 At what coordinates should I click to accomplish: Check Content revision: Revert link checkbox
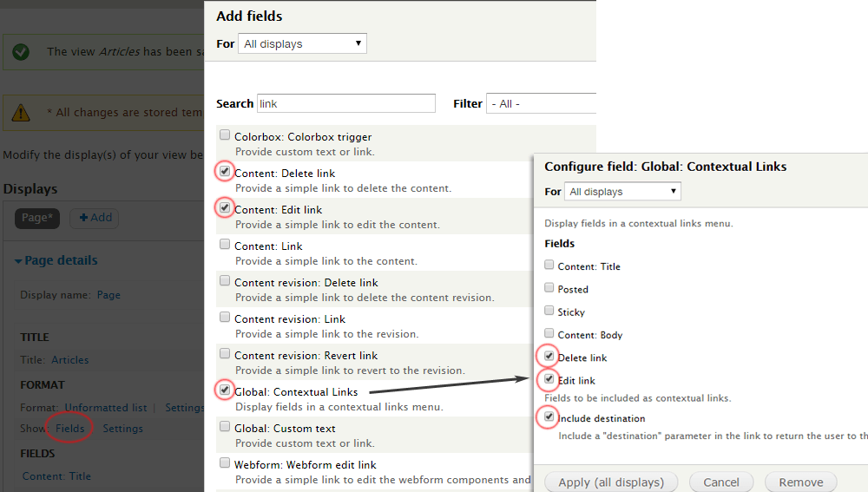click(x=225, y=354)
